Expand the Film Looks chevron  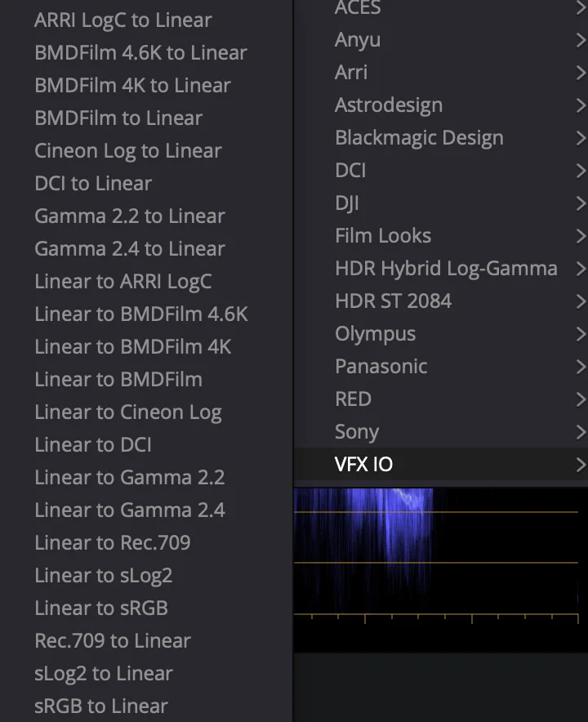tap(581, 237)
